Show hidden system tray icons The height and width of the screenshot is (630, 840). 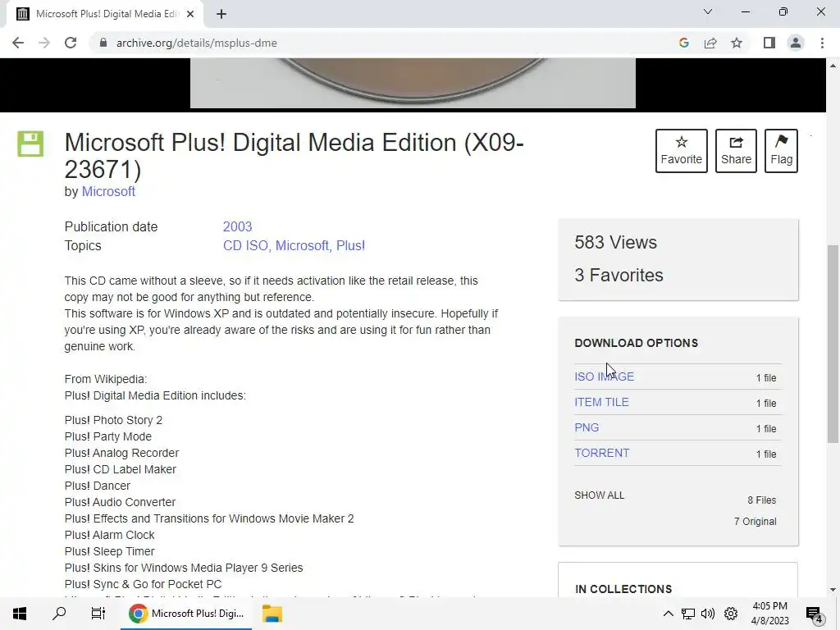pos(668,614)
